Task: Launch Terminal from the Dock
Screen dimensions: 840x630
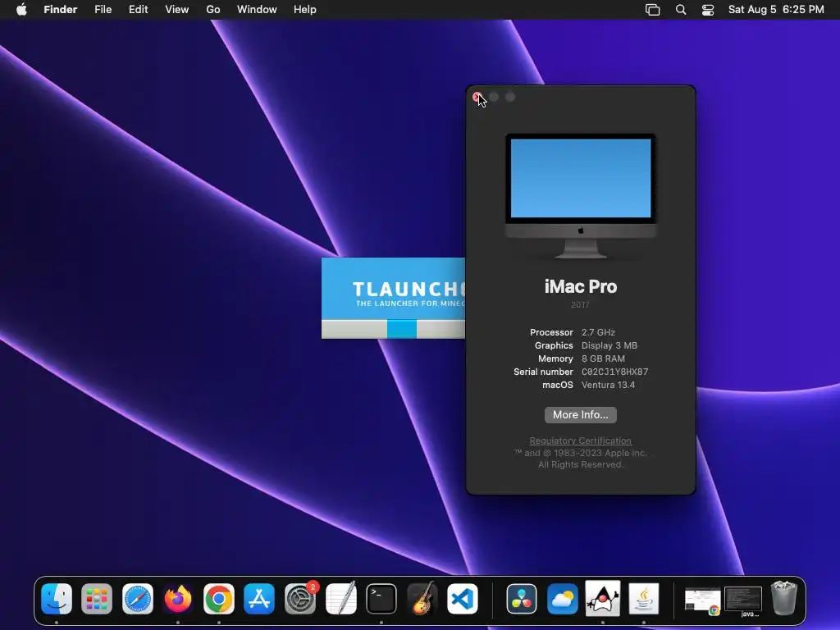Action: 381,598
